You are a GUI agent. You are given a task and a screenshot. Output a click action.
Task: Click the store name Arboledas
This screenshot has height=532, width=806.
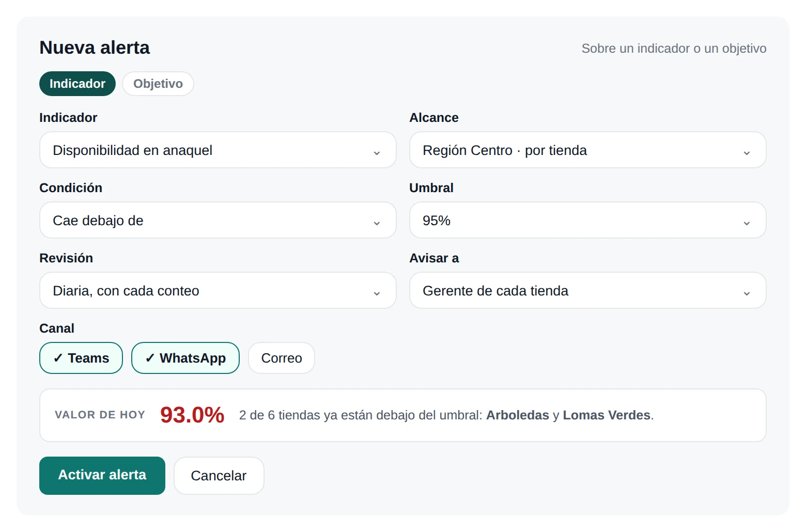point(518,415)
